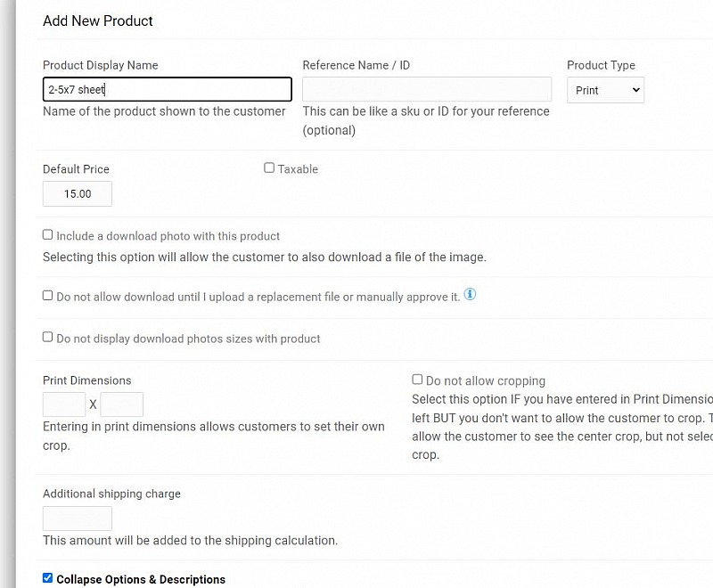Click the first Print Dimensions width box
This screenshot has height=588, width=713.
pyautogui.click(x=64, y=404)
